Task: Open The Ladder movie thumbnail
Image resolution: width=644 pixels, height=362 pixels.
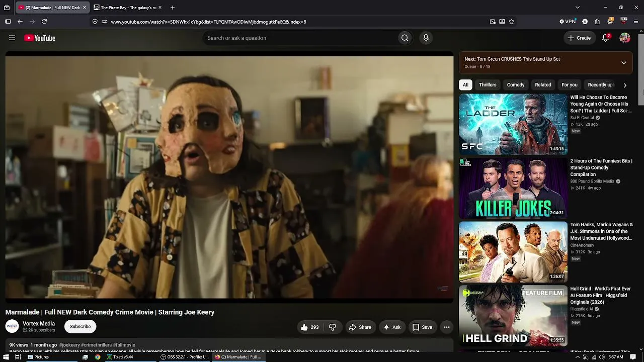Action: point(513,124)
